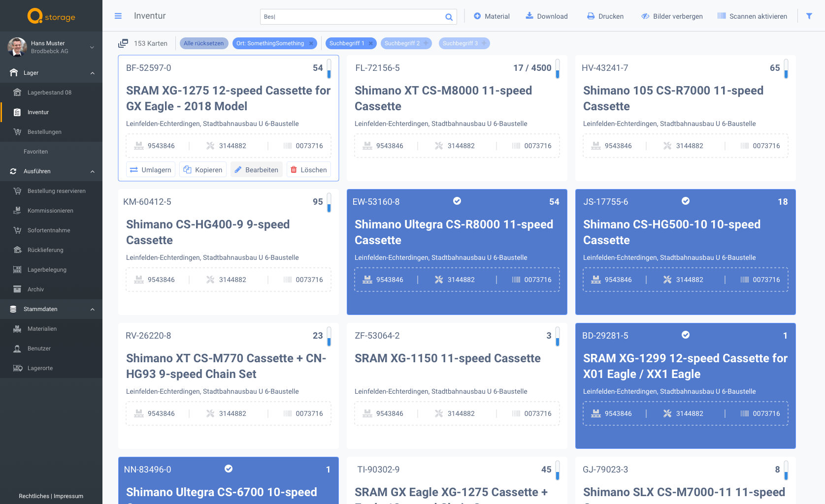Screen dimensions: 825x504
Task: Remove the Suchbegriff 1 chip
Action: point(371,43)
